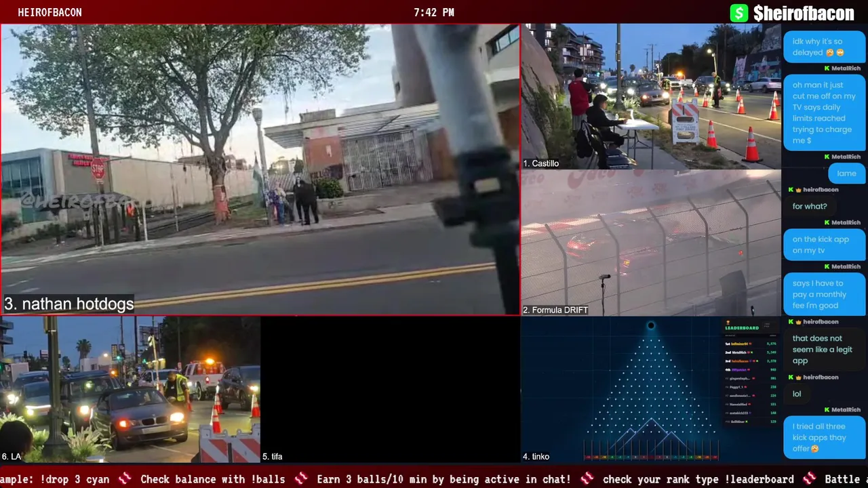This screenshot has width=868, height=488.
Task: Click the HEIROFBACON channel title
Action: tap(50, 12)
